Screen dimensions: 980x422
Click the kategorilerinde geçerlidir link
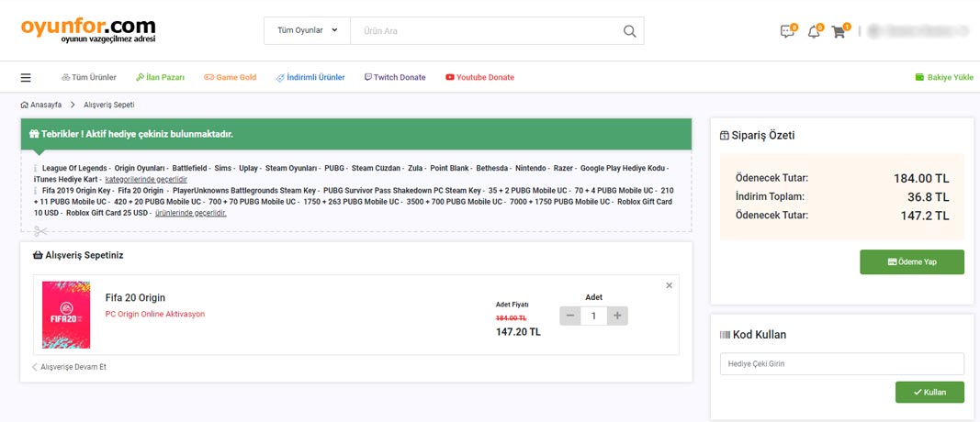[x=146, y=179]
